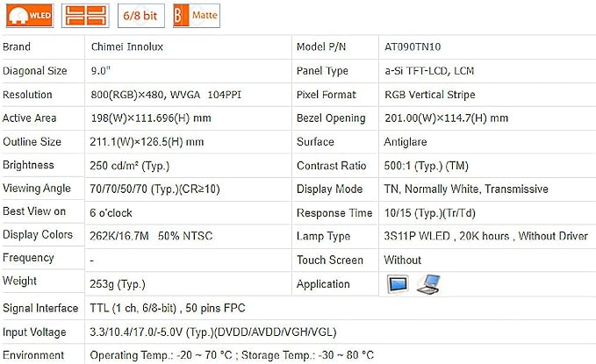Click the Bezel Opening label
This screenshot has width=596, height=364.
[x=331, y=118]
